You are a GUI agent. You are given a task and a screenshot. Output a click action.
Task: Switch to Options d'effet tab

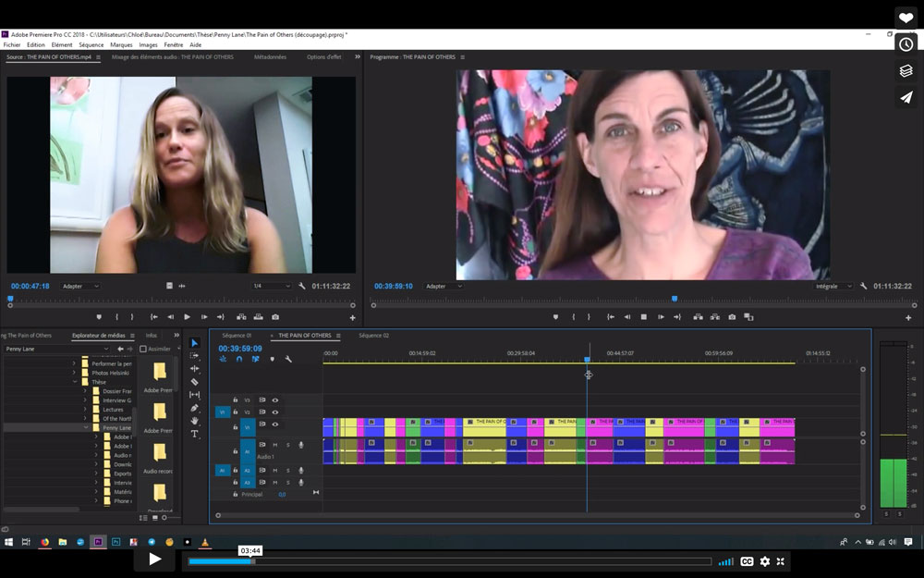coord(324,57)
